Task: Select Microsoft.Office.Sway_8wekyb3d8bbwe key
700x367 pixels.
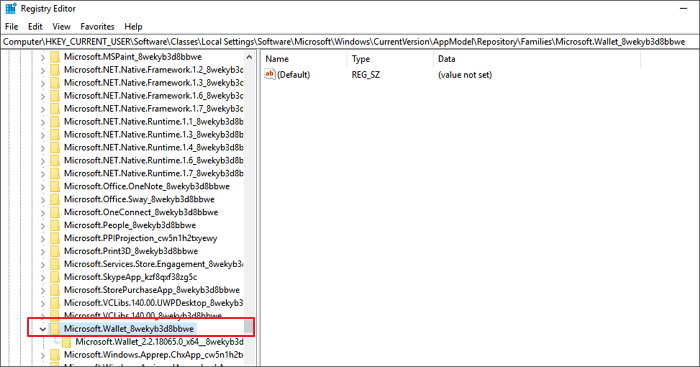Action: 139,200
